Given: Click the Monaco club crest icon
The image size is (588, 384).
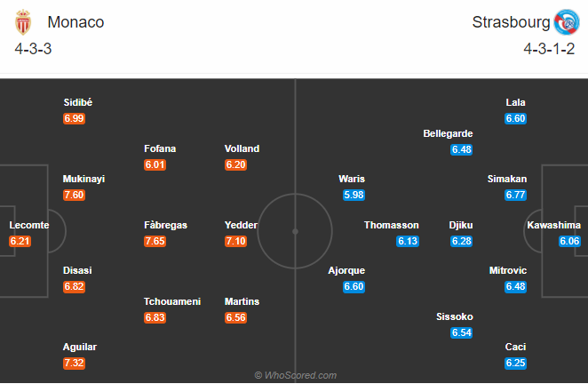Looking at the screenshot, I should 22,21.
